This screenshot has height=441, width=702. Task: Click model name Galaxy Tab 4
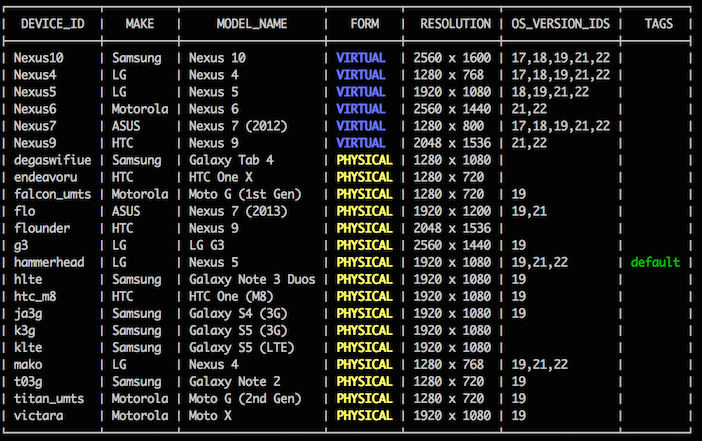coord(231,160)
